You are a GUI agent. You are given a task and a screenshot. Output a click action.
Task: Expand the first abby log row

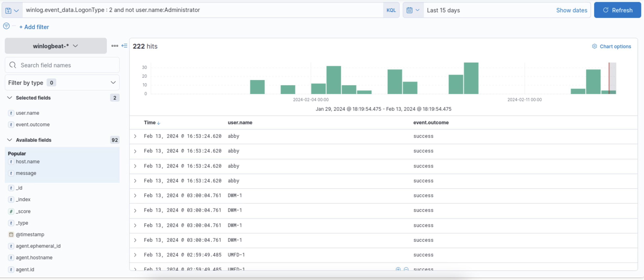click(x=135, y=136)
